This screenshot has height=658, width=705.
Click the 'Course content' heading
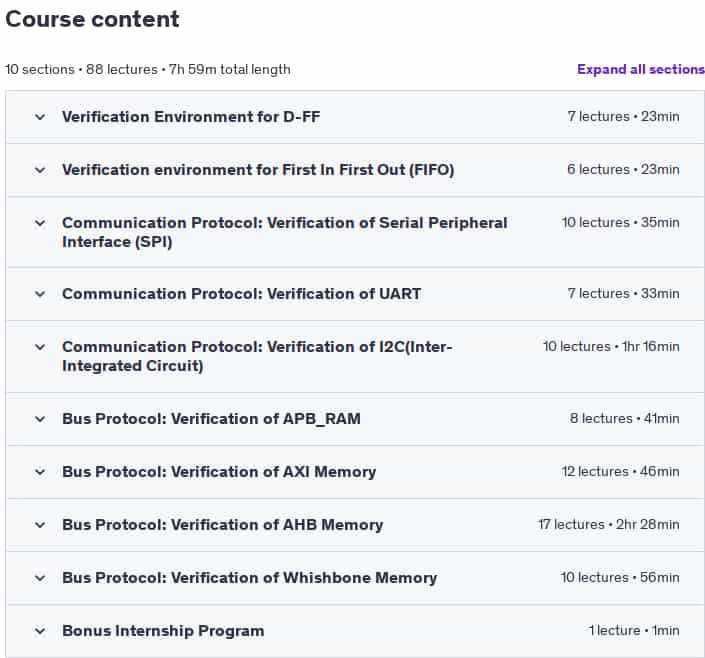(92, 19)
